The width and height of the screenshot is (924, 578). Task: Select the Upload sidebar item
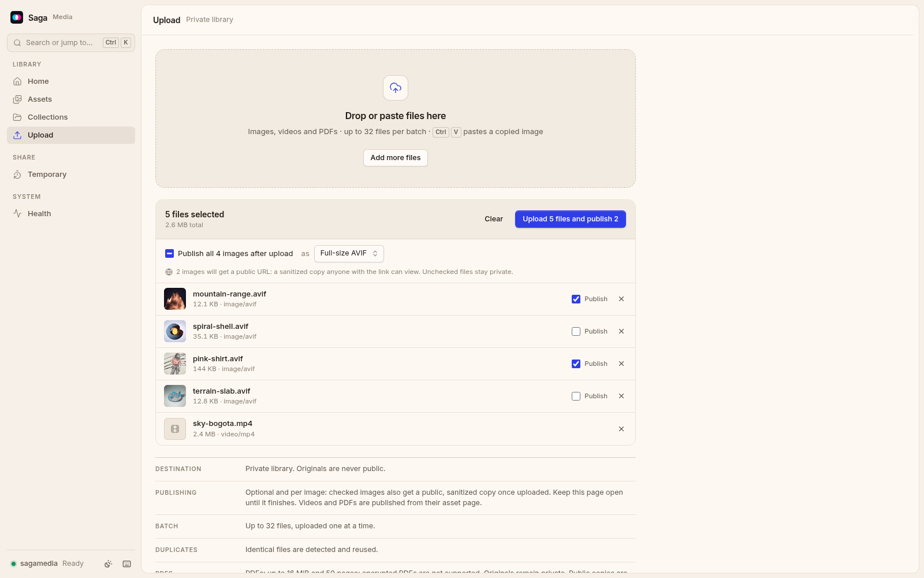pyautogui.click(x=71, y=135)
